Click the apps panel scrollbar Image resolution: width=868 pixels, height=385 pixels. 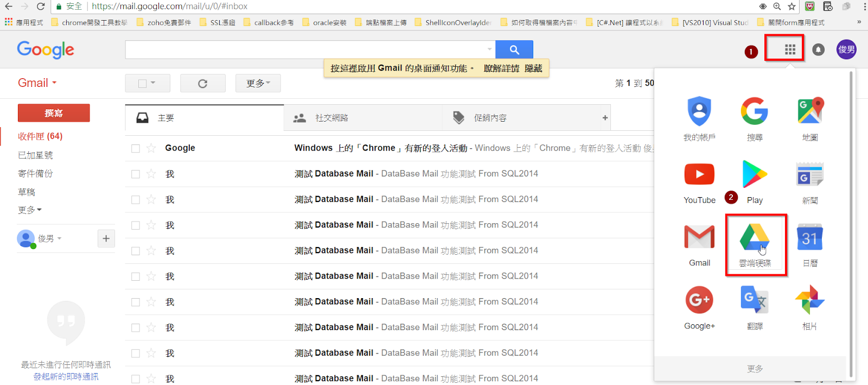[x=851, y=223]
